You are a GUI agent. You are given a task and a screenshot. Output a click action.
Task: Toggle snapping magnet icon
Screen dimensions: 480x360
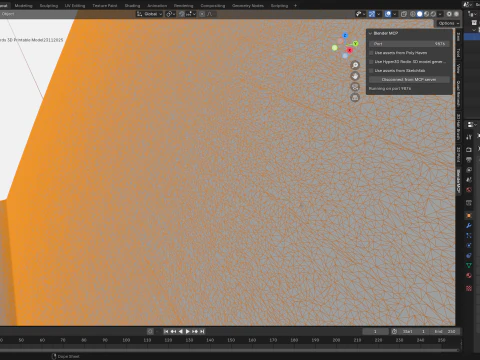[x=182, y=14]
